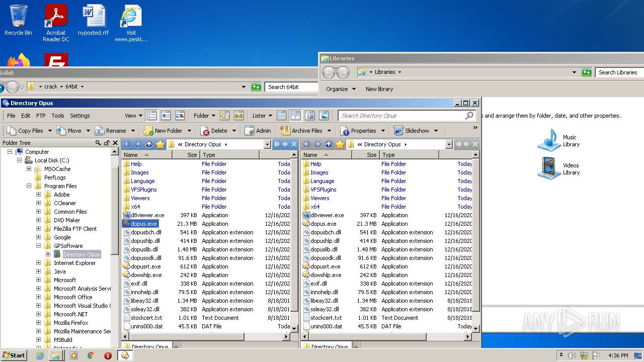Open the Lister dropdown menu
644x362 pixels.
click(262, 116)
